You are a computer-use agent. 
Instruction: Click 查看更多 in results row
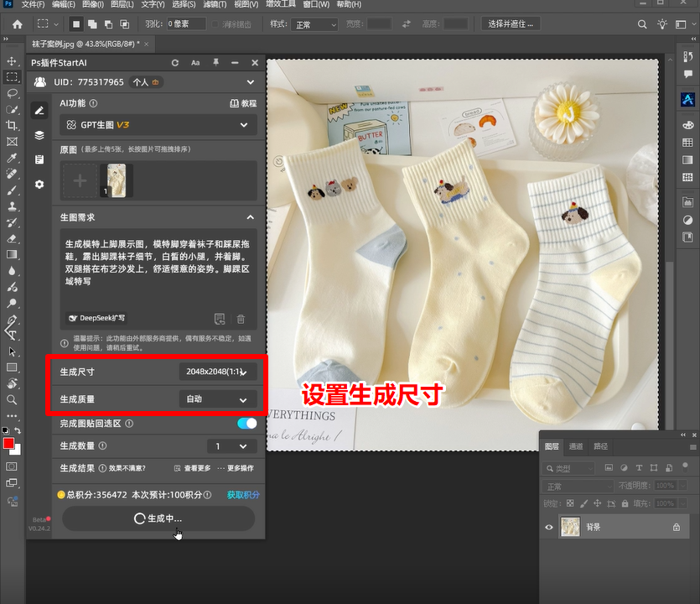193,468
